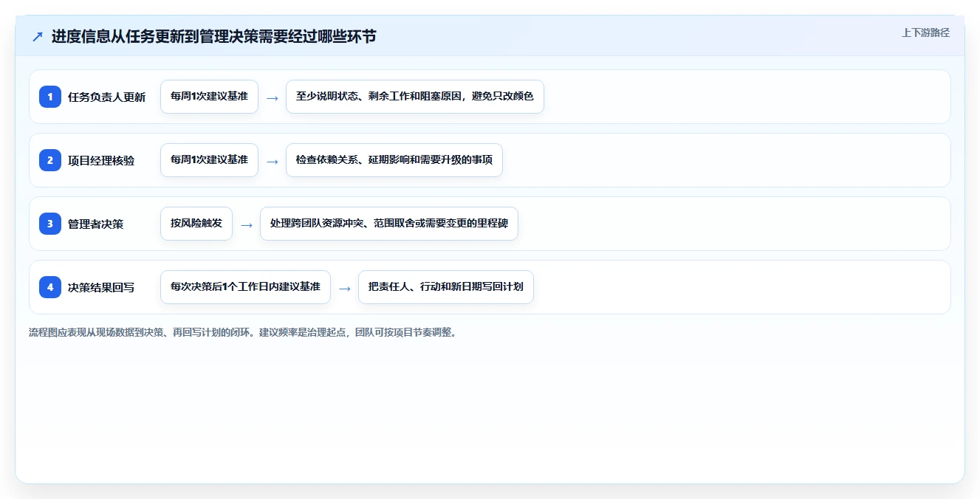Click the 把责任人、行动和新日期写回计划 box
Image resolution: width=980 pixels, height=499 pixels.
point(446,287)
